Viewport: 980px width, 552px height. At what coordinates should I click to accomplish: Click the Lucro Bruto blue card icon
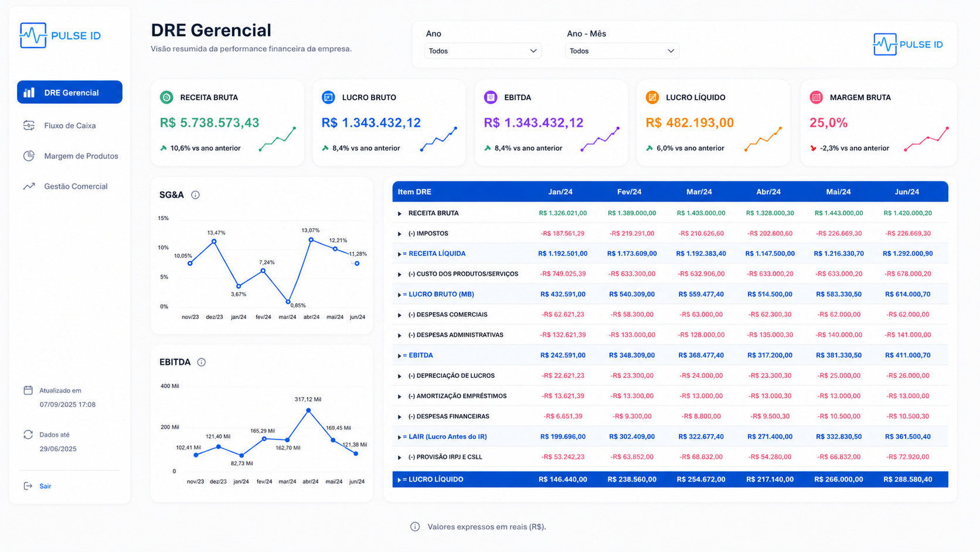pyautogui.click(x=328, y=97)
